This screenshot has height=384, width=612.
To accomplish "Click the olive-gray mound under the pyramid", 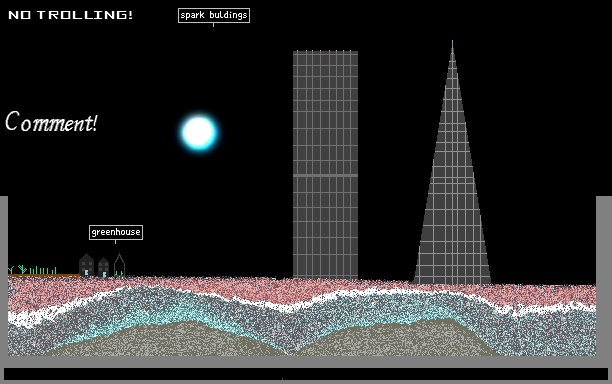I will [402, 339].
